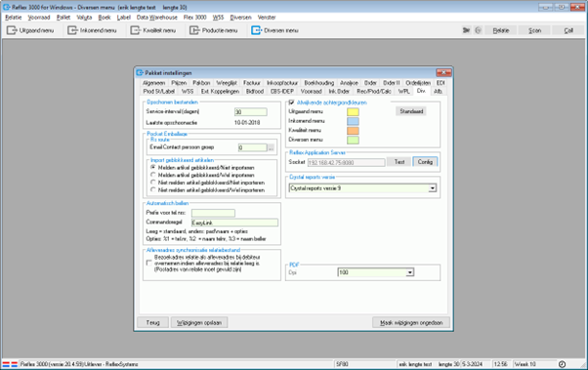Click the Prefix voor tel.nr. field
The height and width of the screenshot is (370, 588).
point(213,213)
